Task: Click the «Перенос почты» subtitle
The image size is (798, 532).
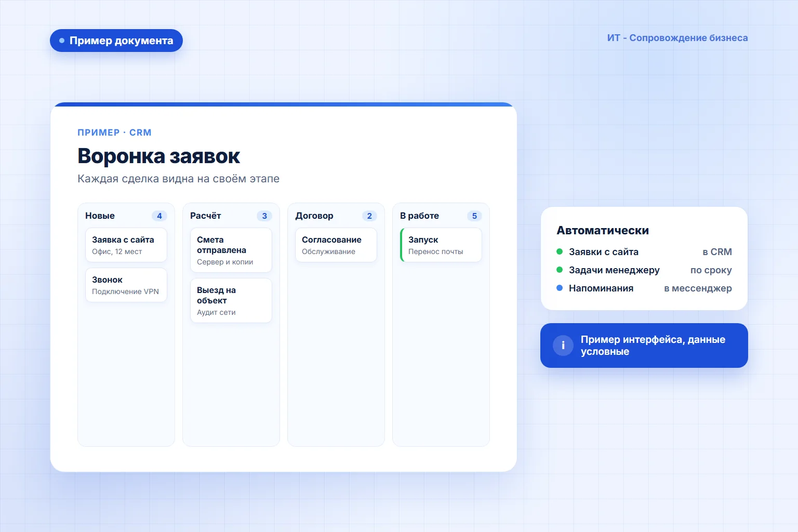Action: point(435,251)
